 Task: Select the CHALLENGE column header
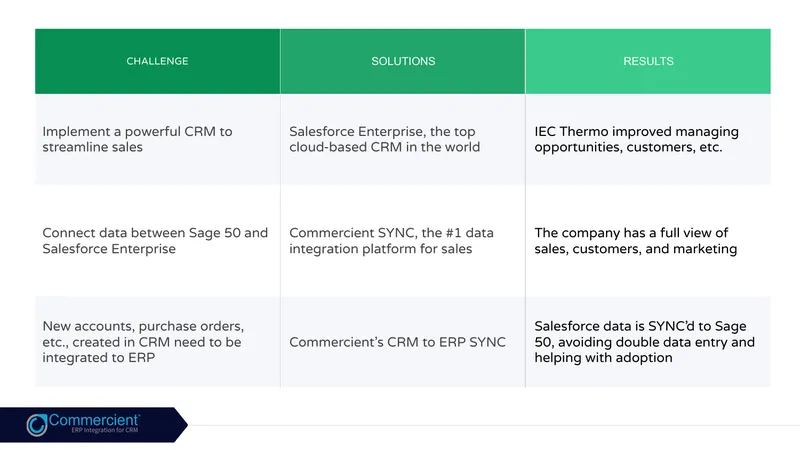157,61
